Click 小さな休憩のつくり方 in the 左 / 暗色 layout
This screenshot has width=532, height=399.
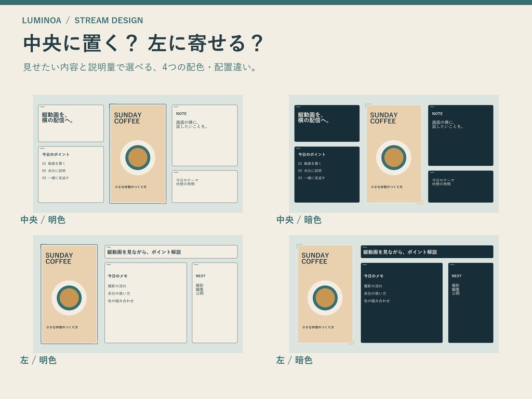(318, 327)
